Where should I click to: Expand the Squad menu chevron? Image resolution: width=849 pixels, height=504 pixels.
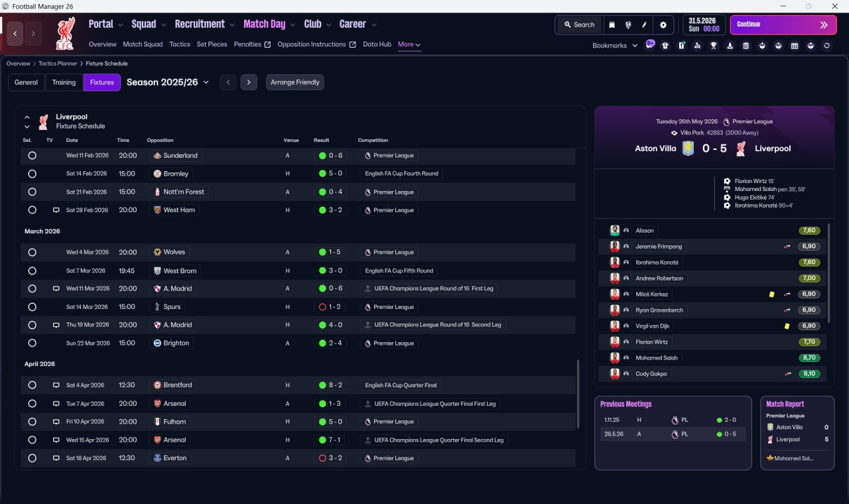163,25
